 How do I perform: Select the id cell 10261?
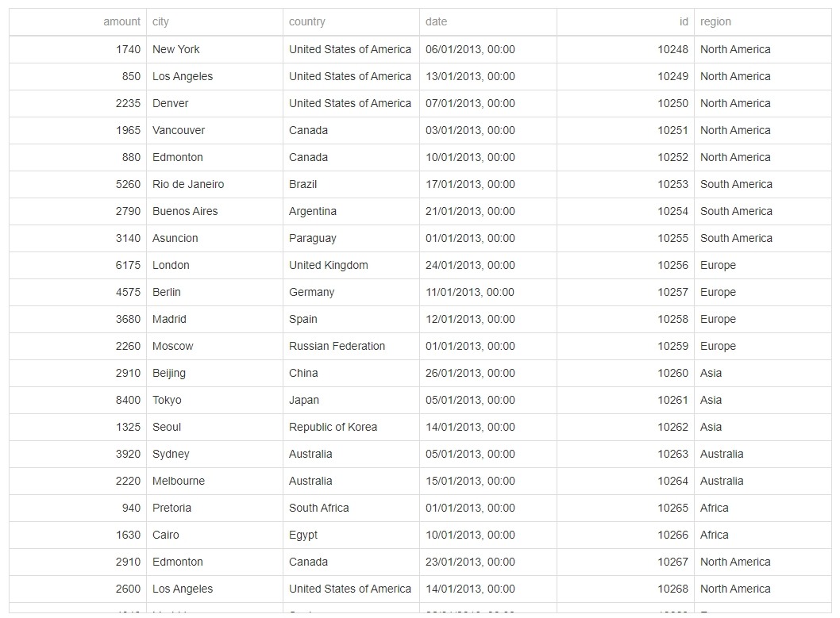point(672,400)
